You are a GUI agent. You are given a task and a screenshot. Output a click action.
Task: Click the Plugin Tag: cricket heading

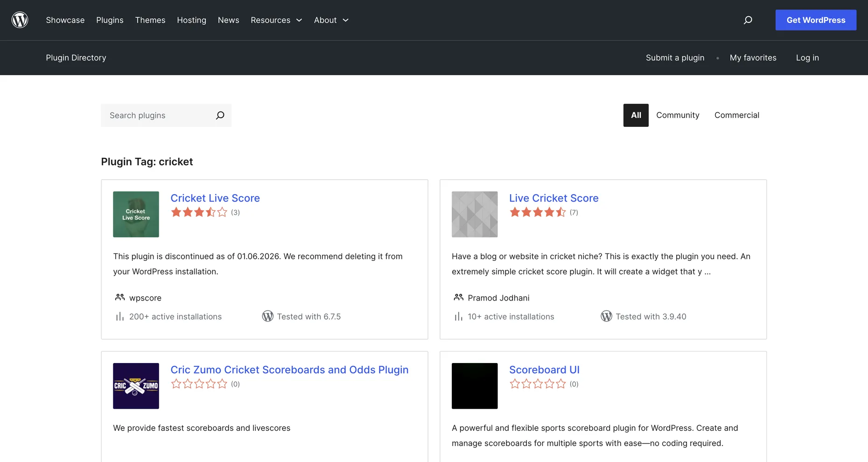(147, 161)
